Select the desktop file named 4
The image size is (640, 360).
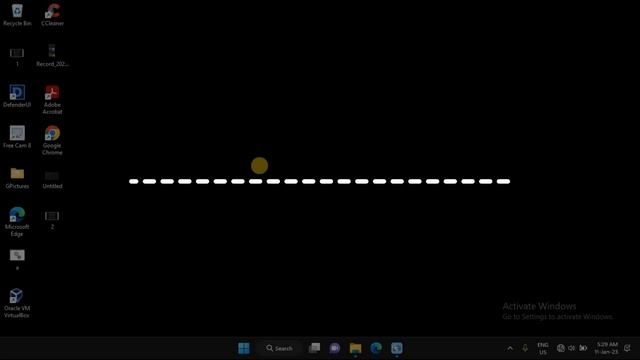coord(17,260)
